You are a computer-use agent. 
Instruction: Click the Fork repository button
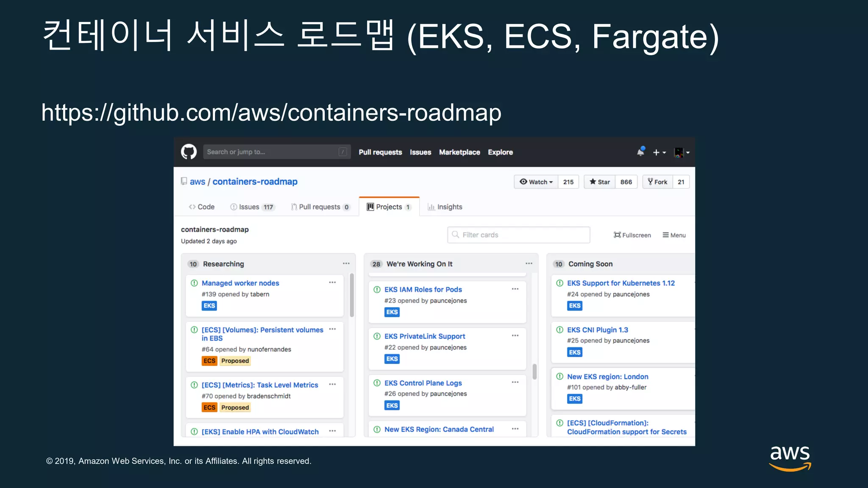click(x=658, y=182)
